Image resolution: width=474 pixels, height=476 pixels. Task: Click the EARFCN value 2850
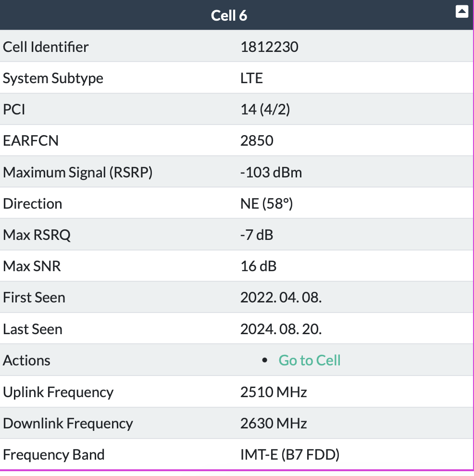coord(257,141)
